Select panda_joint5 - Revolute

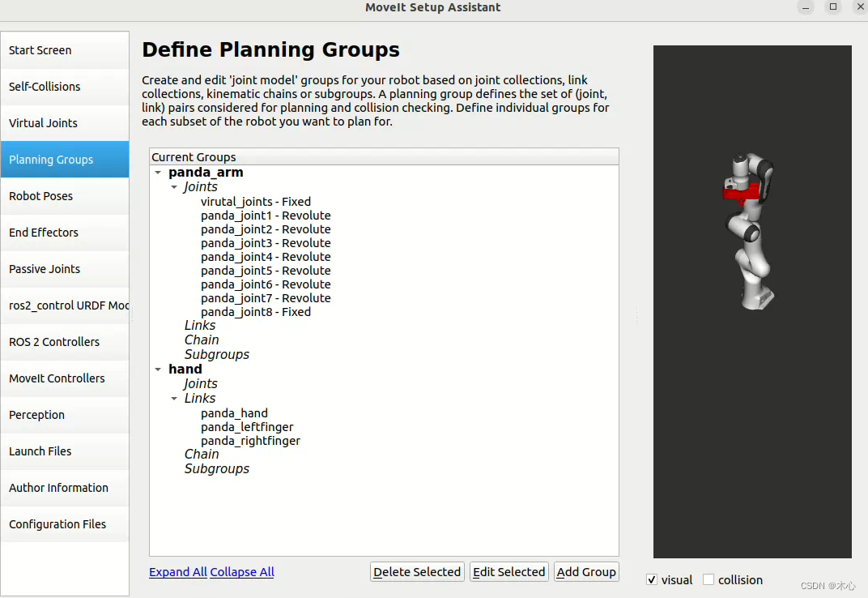coord(266,271)
